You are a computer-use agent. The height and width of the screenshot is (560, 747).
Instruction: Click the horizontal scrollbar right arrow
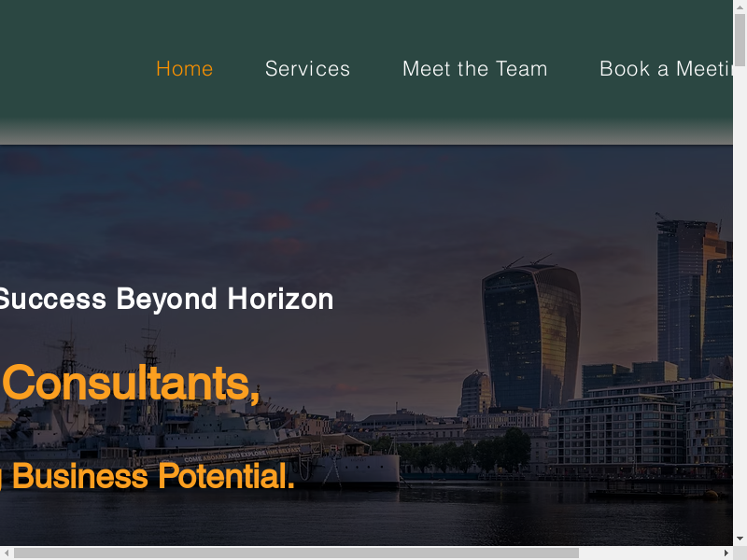tap(726, 553)
